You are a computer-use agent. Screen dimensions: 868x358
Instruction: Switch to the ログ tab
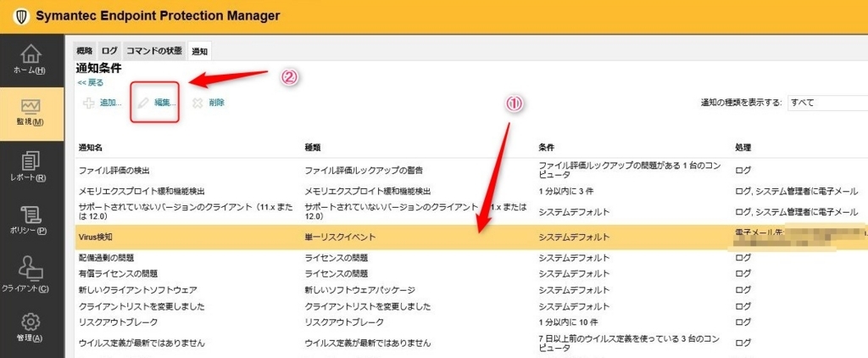coord(109,50)
